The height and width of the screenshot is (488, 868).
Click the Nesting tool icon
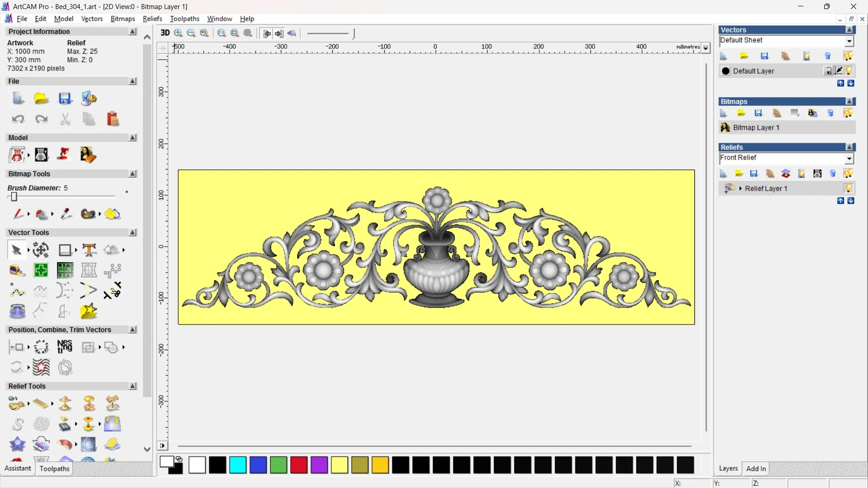coord(65,347)
